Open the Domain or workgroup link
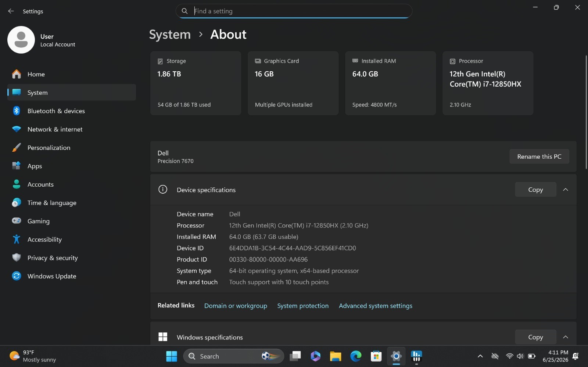Viewport: 588px width, 367px height. point(236,306)
